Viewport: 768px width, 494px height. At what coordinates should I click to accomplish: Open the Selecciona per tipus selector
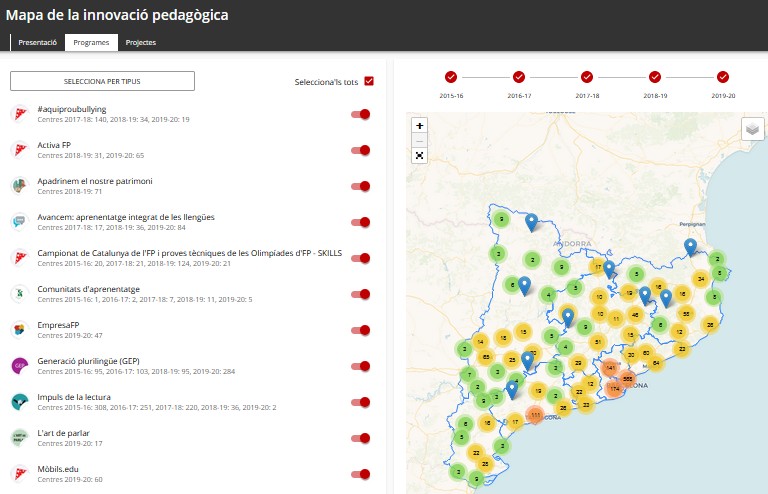pyautogui.click(x=102, y=81)
